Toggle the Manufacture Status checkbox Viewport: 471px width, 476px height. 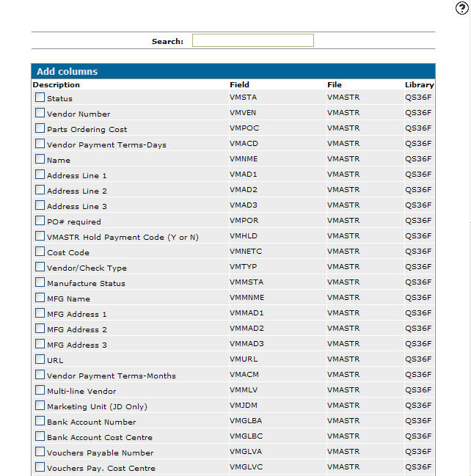point(40,282)
